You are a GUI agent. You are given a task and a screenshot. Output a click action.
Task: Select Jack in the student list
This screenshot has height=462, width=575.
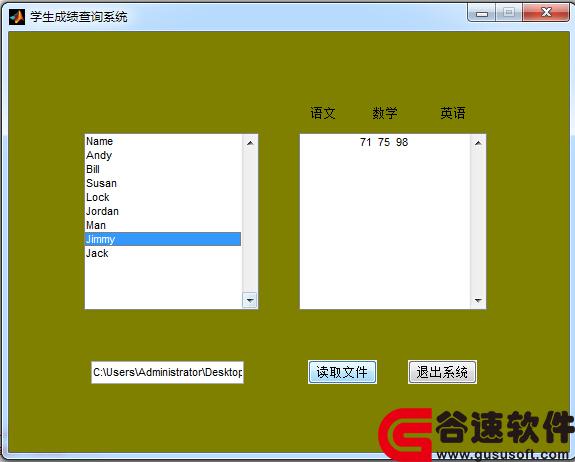tap(163, 253)
